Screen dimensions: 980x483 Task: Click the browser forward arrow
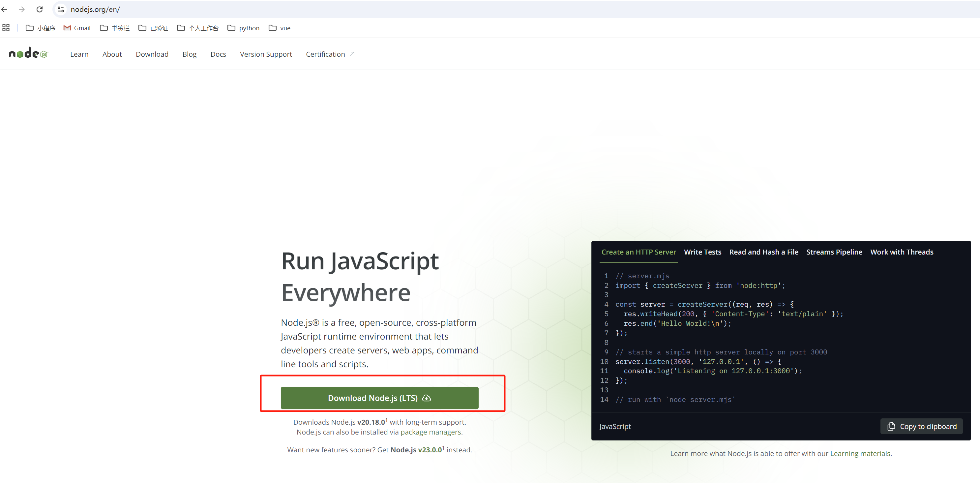[x=22, y=10]
